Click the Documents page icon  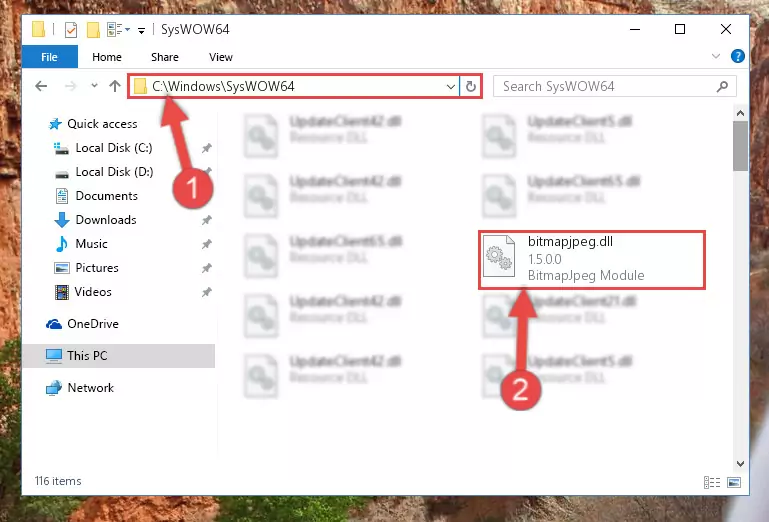(x=62, y=196)
